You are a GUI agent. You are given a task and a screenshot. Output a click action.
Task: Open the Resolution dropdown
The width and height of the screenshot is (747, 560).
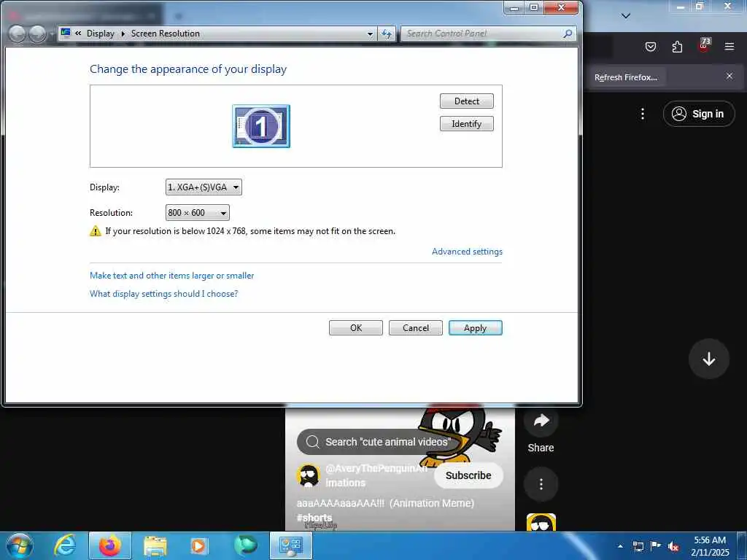[197, 212]
